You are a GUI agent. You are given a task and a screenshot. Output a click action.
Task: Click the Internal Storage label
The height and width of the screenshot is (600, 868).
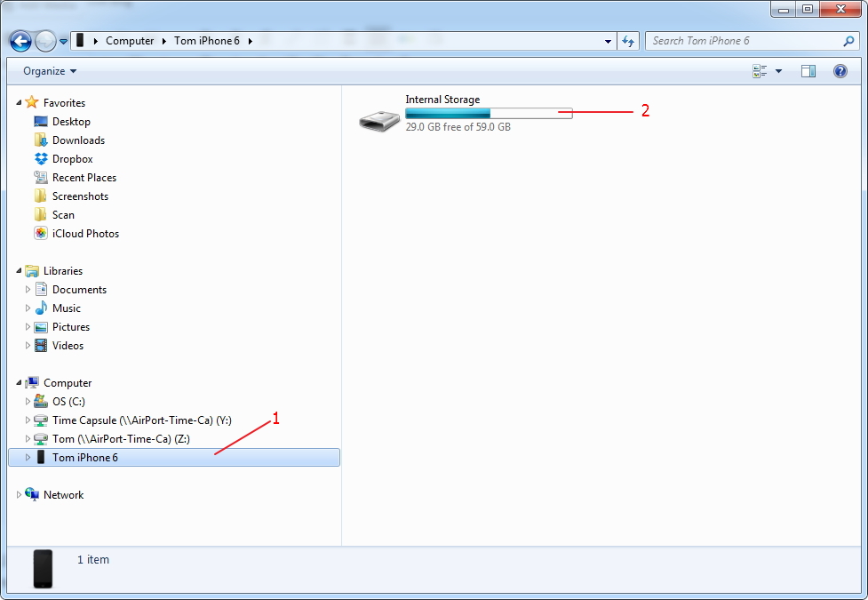click(442, 100)
